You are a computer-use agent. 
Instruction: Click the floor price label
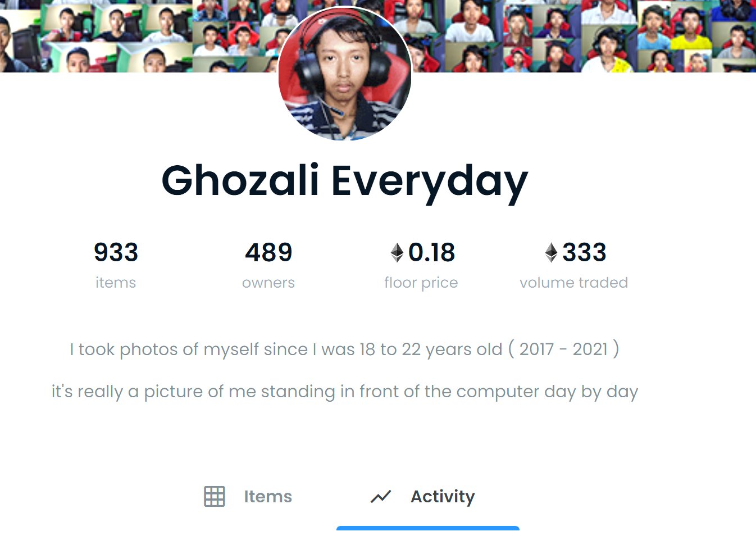click(421, 283)
